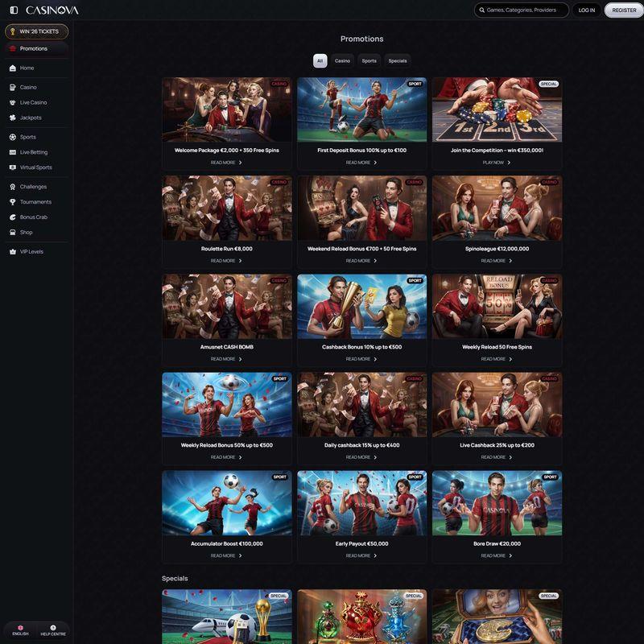Image resolution: width=644 pixels, height=644 pixels.
Task: Read more about Welcome Package €2,000
Action: pos(226,163)
